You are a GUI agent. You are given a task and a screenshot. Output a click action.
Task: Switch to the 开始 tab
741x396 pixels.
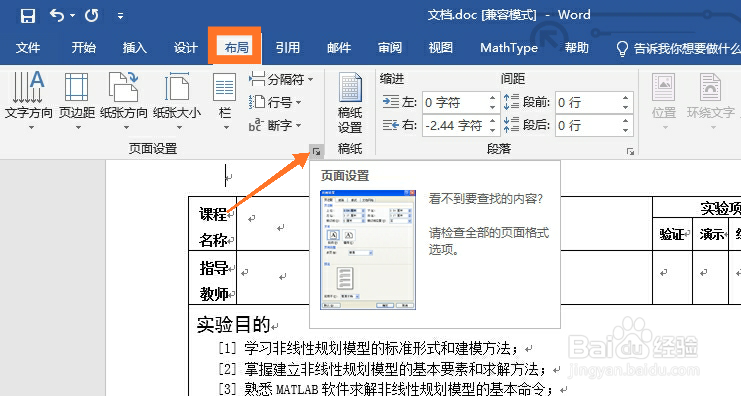[84, 48]
